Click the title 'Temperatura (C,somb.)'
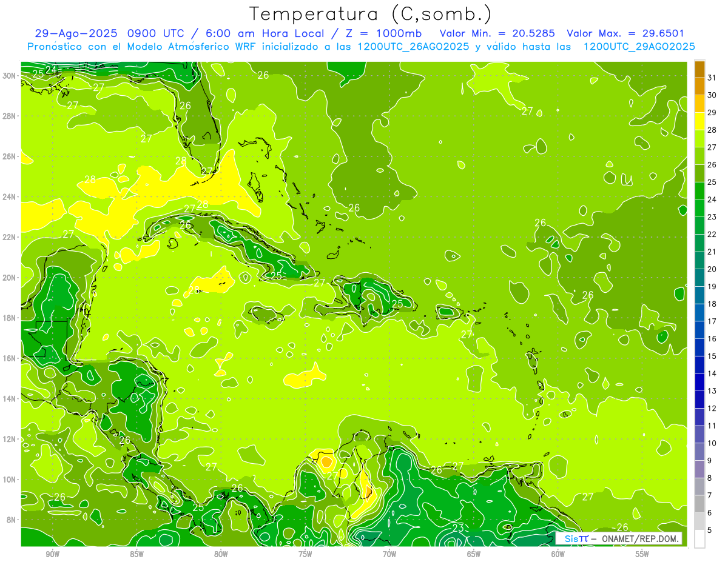The image size is (728, 562). pos(371,13)
